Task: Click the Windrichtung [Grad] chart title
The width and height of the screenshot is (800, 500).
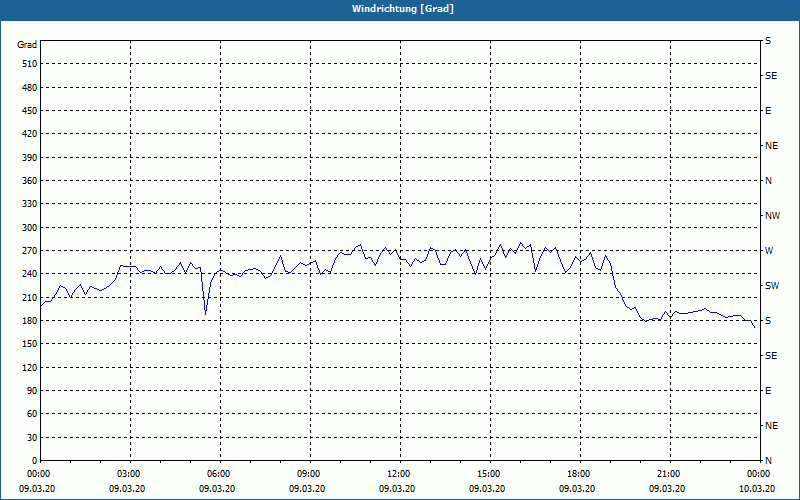Action: (x=403, y=9)
